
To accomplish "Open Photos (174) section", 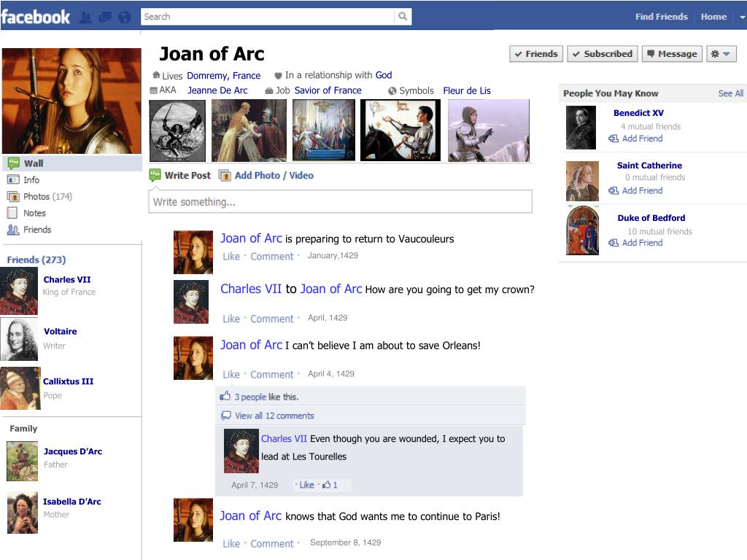I will (x=47, y=197).
